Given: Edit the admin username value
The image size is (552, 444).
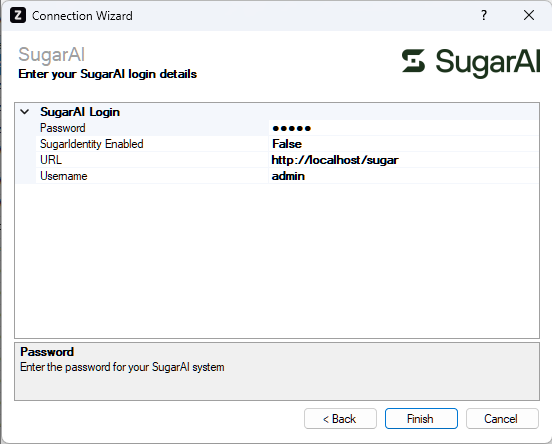Looking at the screenshot, I should point(403,176).
